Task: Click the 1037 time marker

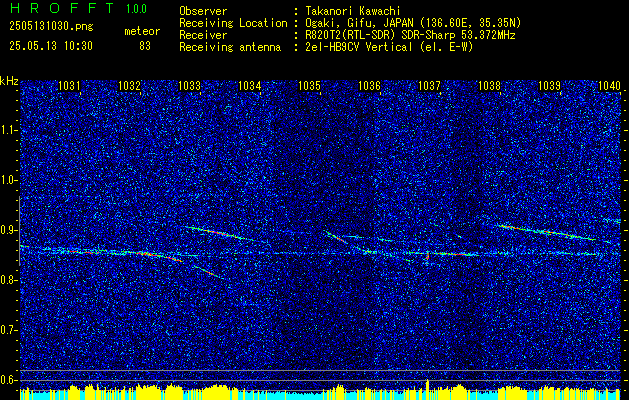Action: pos(429,85)
